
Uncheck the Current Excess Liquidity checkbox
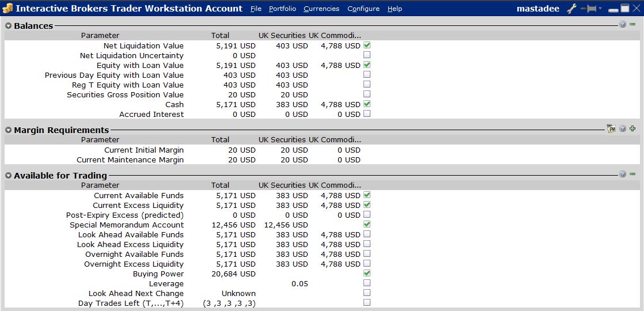pos(367,204)
